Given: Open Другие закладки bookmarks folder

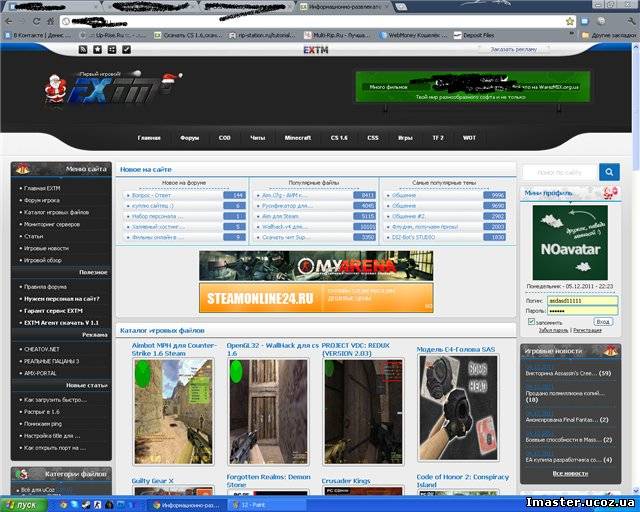Looking at the screenshot, I should coord(608,36).
